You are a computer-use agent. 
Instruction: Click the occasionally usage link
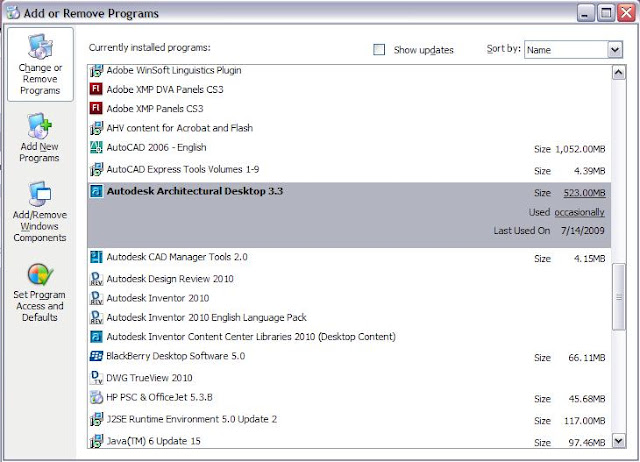(x=579, y=212)
